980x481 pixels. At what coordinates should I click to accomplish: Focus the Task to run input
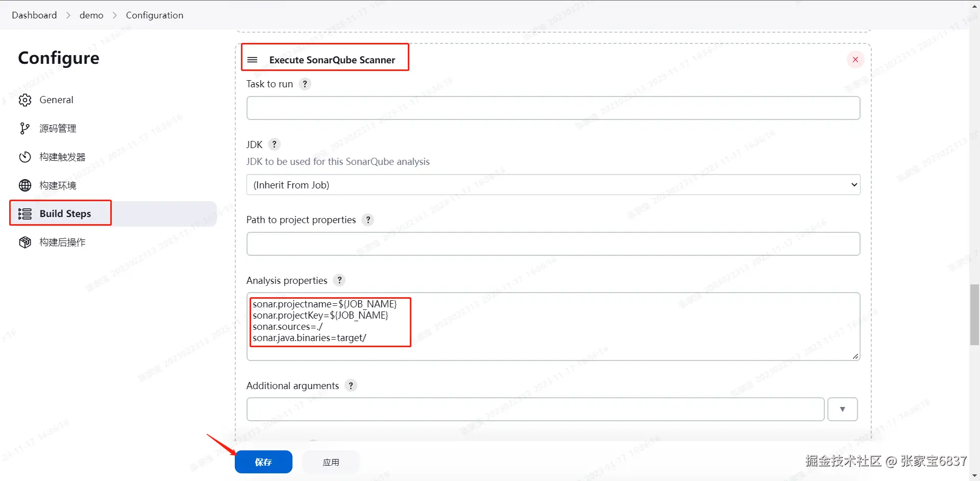tap(553, 108)
